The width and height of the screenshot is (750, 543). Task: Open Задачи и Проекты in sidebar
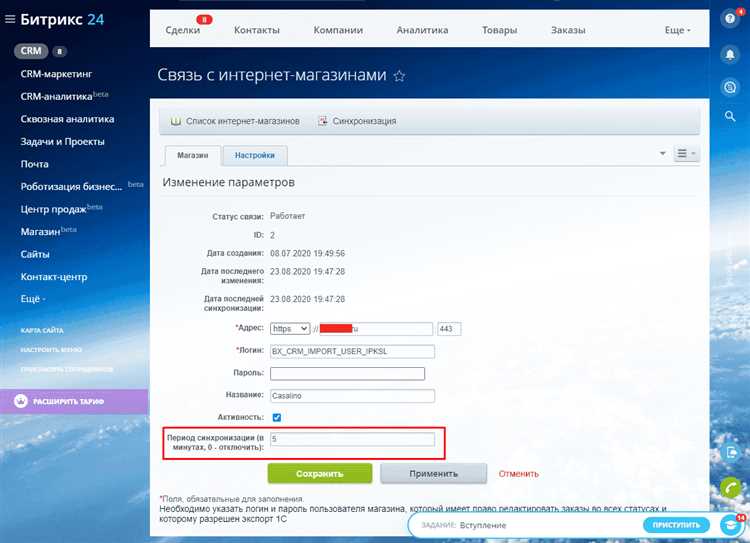pos(62,142)
